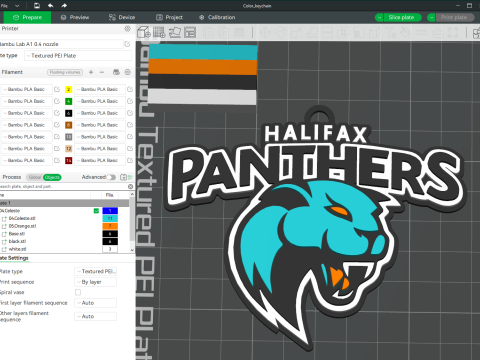Open the Slice plate options arrow
480x360 pixels.
point(379,17)
